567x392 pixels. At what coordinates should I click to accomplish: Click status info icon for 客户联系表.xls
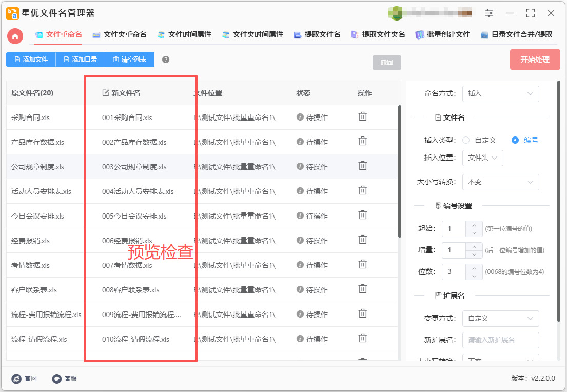coord(300,289)
